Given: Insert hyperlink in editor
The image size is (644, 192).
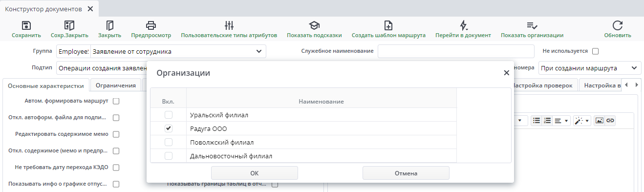Looking at the screenshot, I should (x=610, y=120).
